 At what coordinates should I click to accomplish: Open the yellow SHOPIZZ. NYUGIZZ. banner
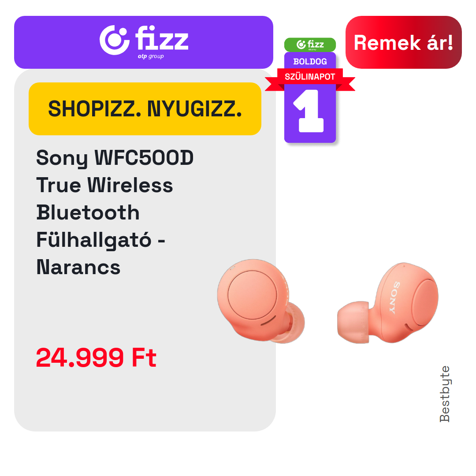click(145, 109)
